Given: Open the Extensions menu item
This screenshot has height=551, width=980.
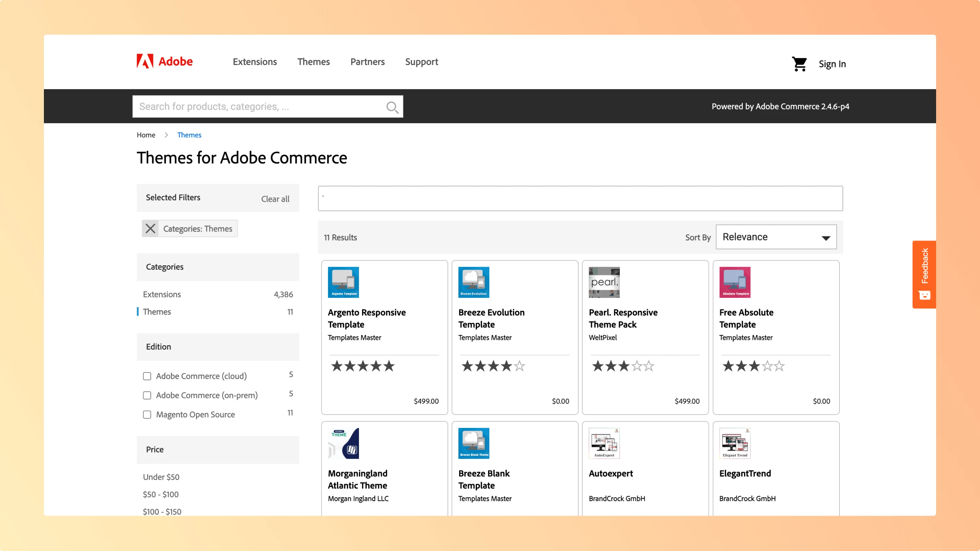Looking at the screenshot, I should pyautogui.click(x=255, y=62).
